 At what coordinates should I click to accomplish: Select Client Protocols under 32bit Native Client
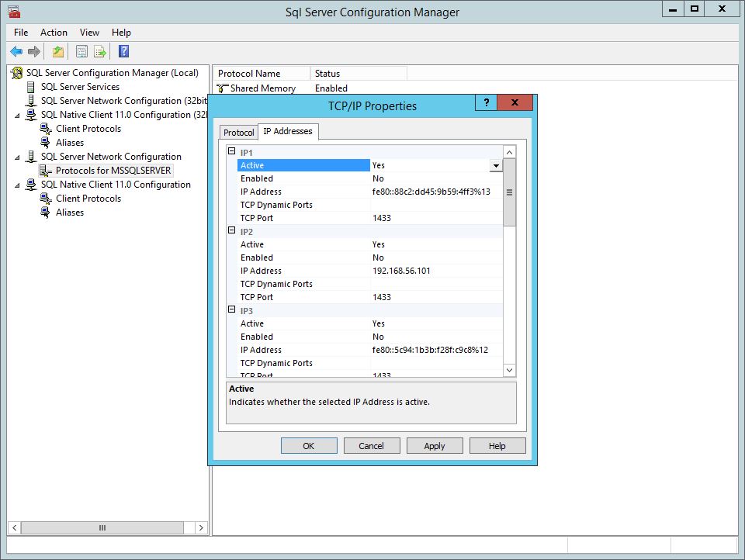pyautogui.click(x=88, y=129)
